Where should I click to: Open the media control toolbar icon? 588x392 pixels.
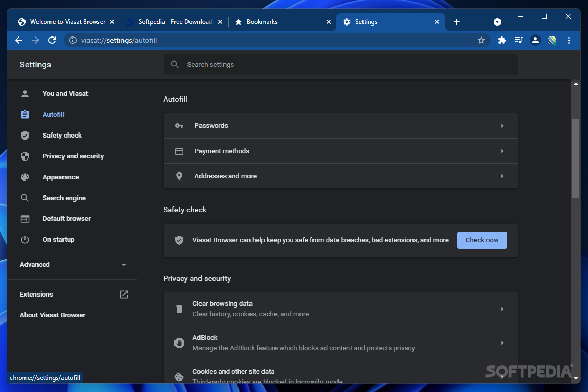518,40
